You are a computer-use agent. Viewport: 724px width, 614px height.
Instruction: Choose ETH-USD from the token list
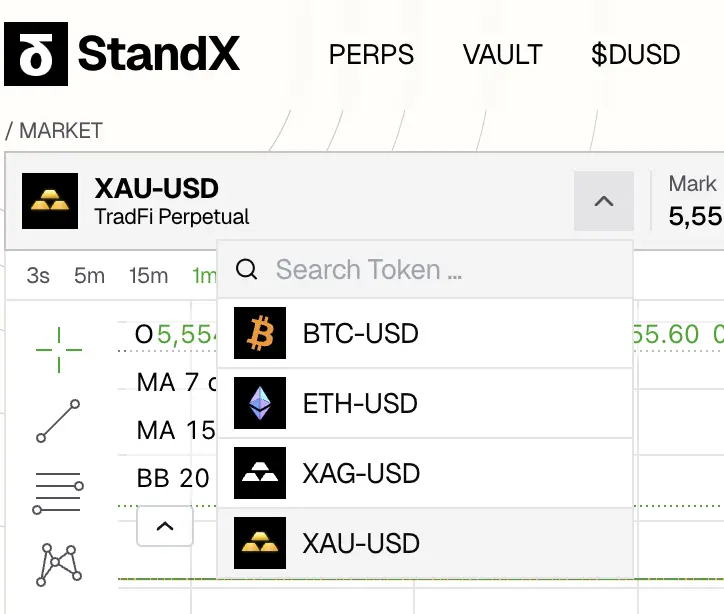pyautogui.click(x=360, y=404)
